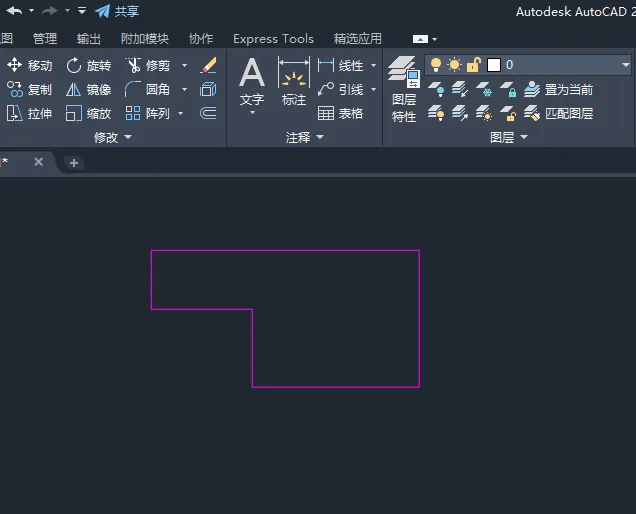Select the Array (阵列) tool
The height and width of the screenshot is (514, 636).
point(148,113)
